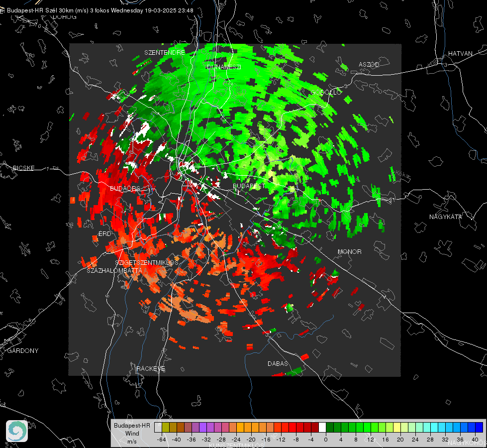This screenshot has width=487, height=448.
Task: Click the BUDAPEST city label
Action: pos(249,186)
